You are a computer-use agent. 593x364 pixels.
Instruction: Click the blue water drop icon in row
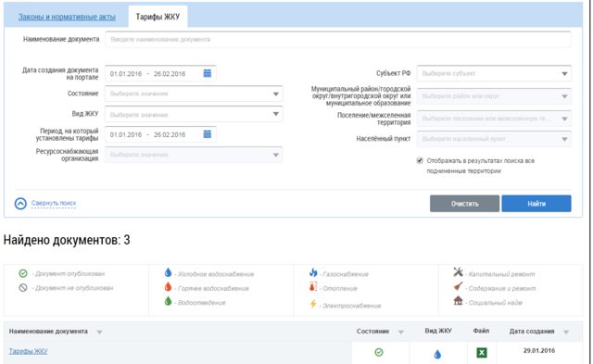click(x=437, y=354)
